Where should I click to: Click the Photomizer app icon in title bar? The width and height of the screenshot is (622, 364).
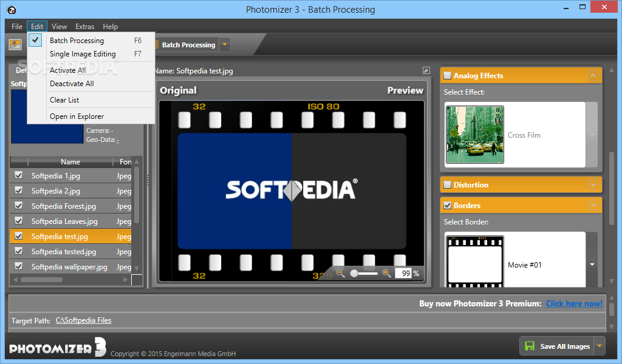(x=12, y=10)
